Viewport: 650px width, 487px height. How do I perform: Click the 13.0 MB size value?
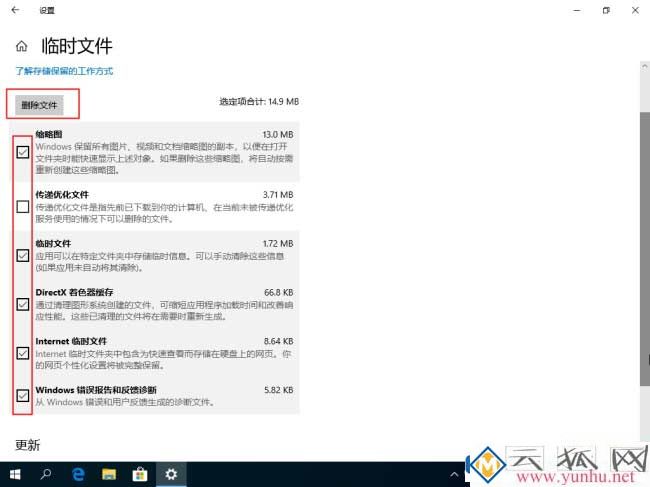pyautogui.click(x=278, y=135)
